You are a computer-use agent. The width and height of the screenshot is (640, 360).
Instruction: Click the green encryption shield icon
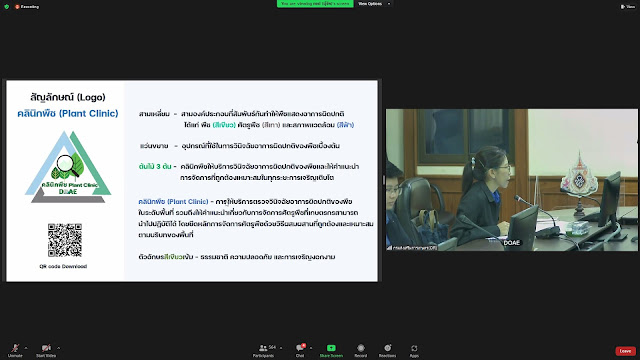7,7
